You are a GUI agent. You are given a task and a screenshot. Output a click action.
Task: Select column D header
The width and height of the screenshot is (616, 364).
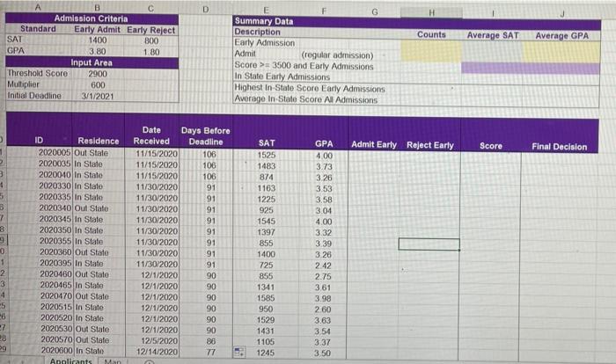[x=205, y=9]
